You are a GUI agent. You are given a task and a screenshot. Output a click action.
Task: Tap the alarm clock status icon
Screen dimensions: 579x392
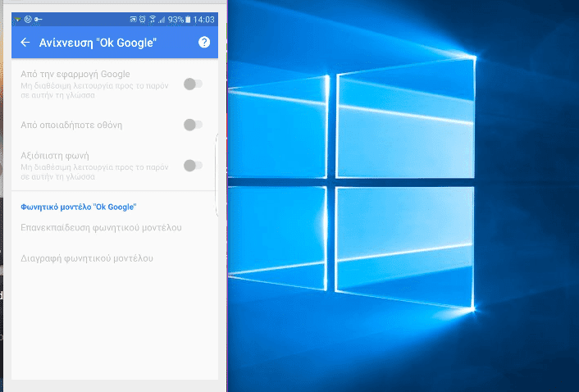[142, 20]
